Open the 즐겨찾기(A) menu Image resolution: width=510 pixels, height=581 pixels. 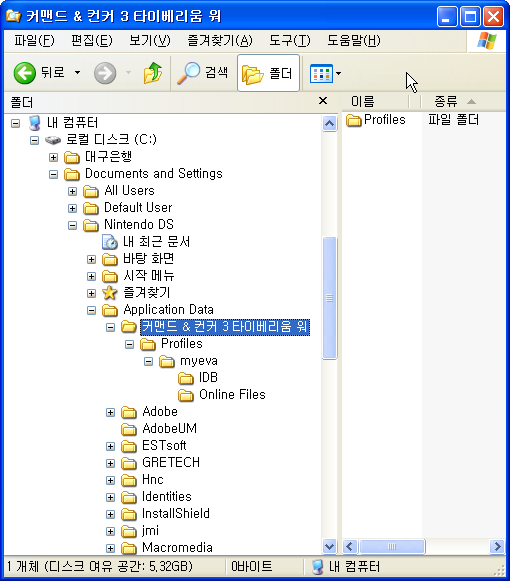[x=220, y=40]
